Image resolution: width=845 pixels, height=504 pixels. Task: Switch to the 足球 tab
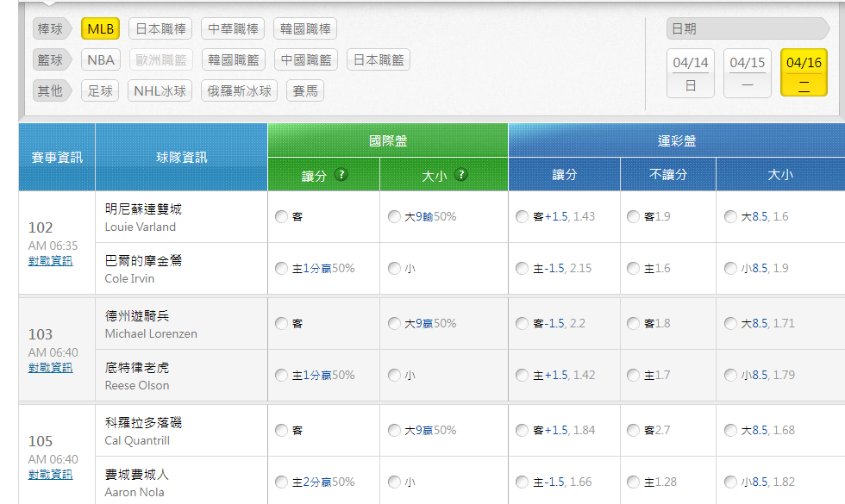pyautogui.click(x=100, y=91)
